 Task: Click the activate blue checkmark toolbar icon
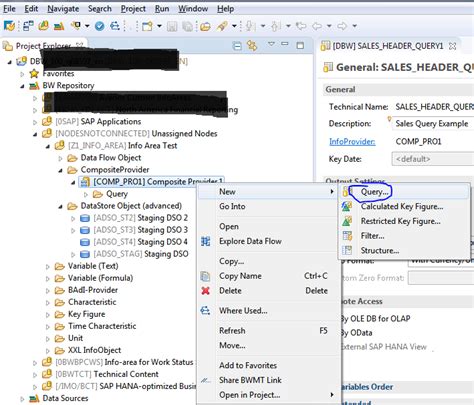(x=99, y=26)
